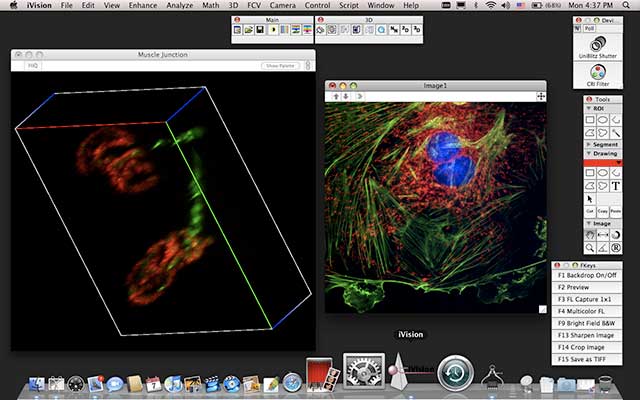Open the FCV menu
Image resolution: width=640 pixels, height=400 pixels.
point(254,5)
